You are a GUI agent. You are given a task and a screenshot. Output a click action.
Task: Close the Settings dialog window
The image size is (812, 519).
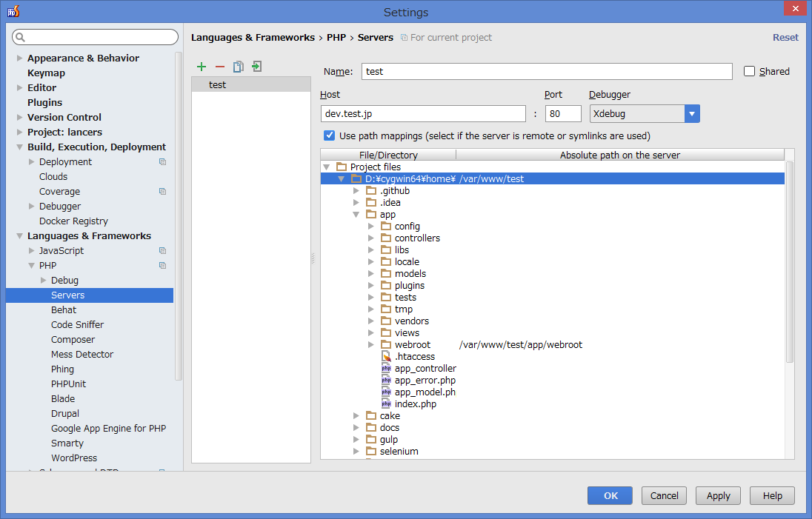[795, 8]
